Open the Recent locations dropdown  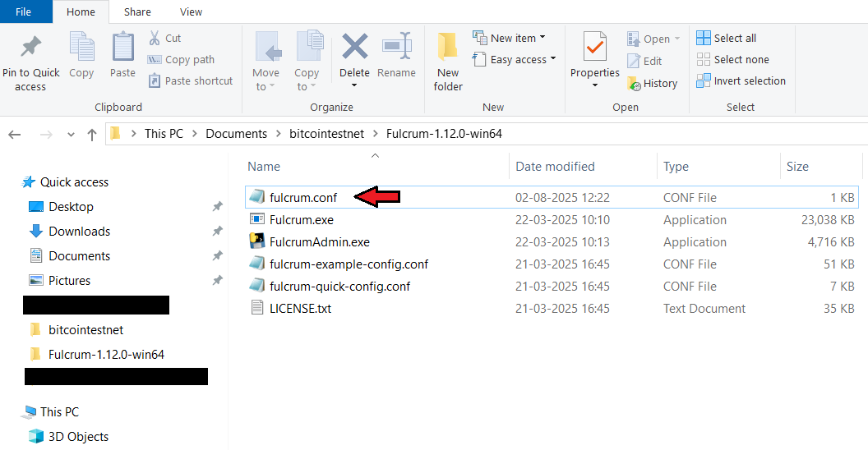tap(71, 135)
